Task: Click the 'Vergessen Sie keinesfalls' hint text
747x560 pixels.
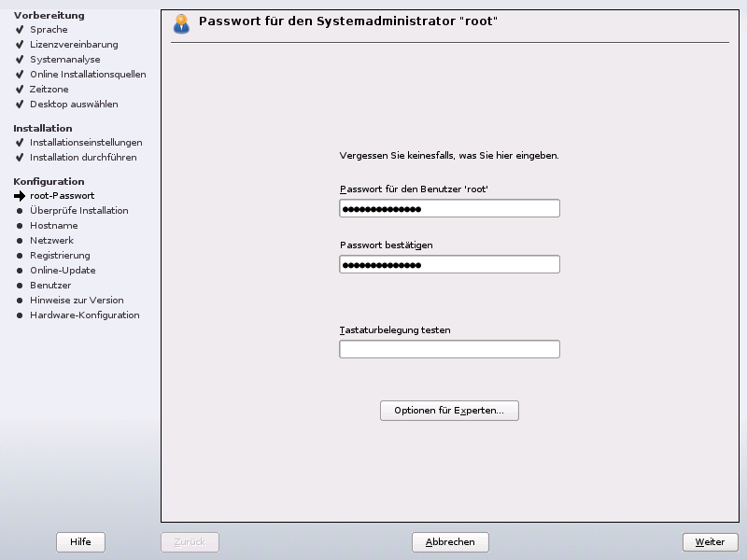Action: (449, 156)
